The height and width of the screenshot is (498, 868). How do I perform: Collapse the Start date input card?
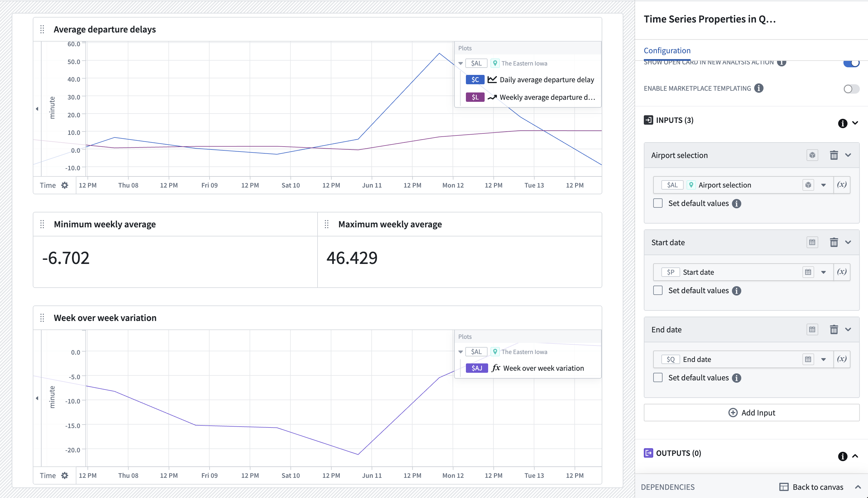tap(848, 243)
